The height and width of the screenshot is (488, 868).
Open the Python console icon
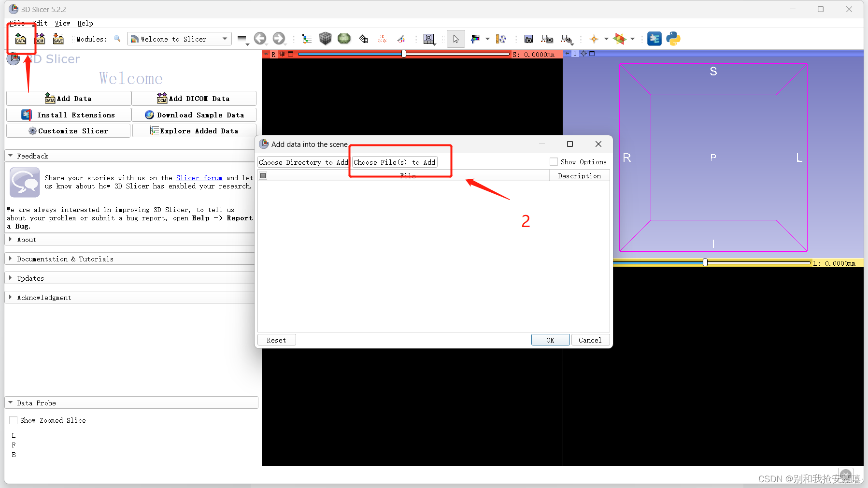click(673, 39)
